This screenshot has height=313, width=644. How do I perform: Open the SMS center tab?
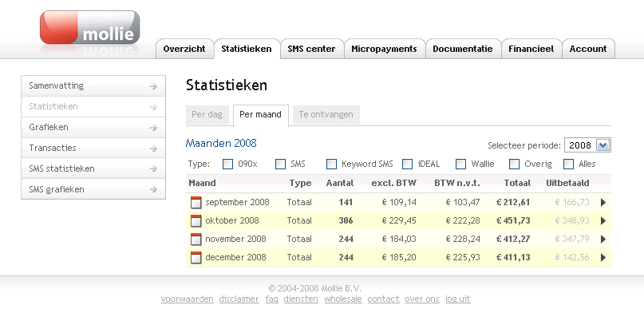[x=311, y=49]
